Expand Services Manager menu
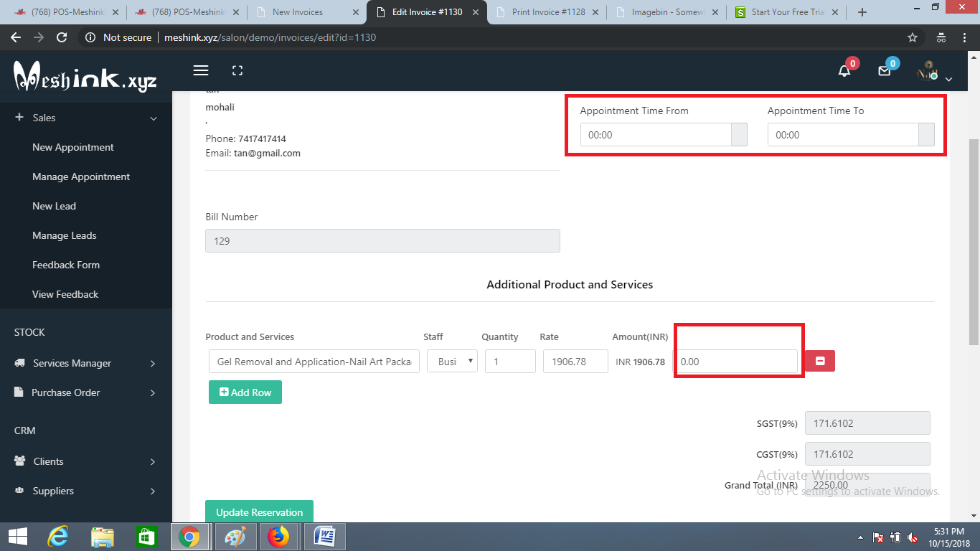 pos(86,363)
